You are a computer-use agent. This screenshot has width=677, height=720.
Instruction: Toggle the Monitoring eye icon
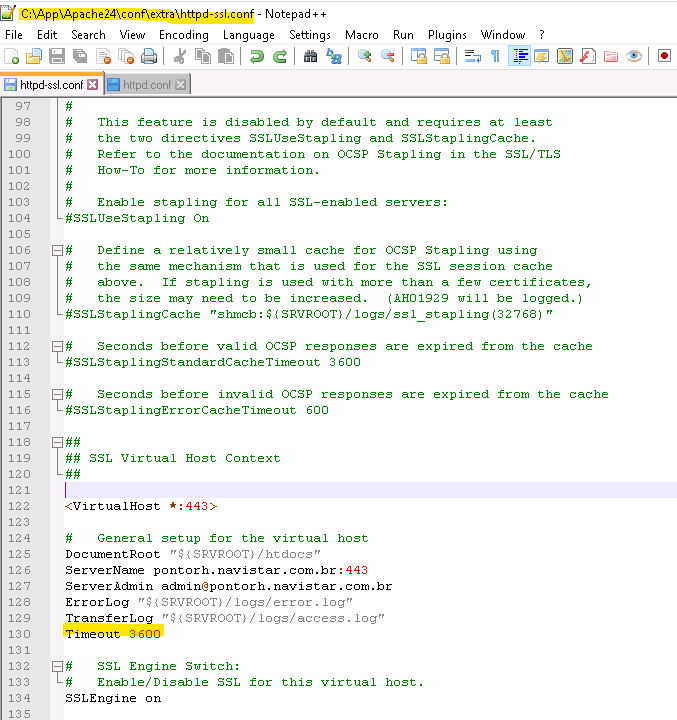click(634, 56)
